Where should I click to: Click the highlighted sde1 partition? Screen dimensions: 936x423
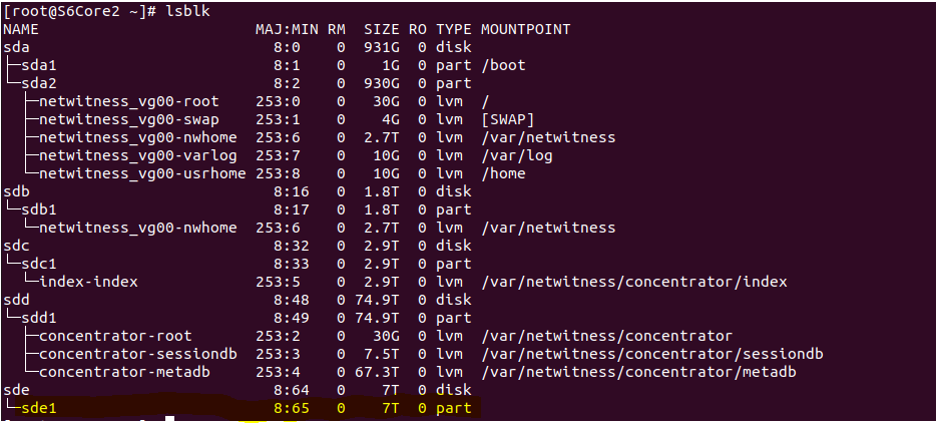coord(40,408)
